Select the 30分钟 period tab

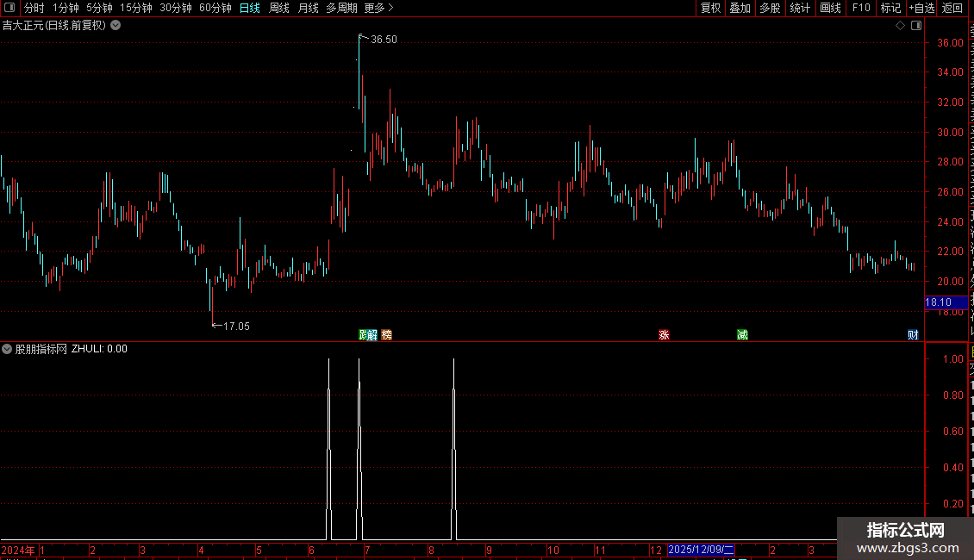(x=176, y=8)
